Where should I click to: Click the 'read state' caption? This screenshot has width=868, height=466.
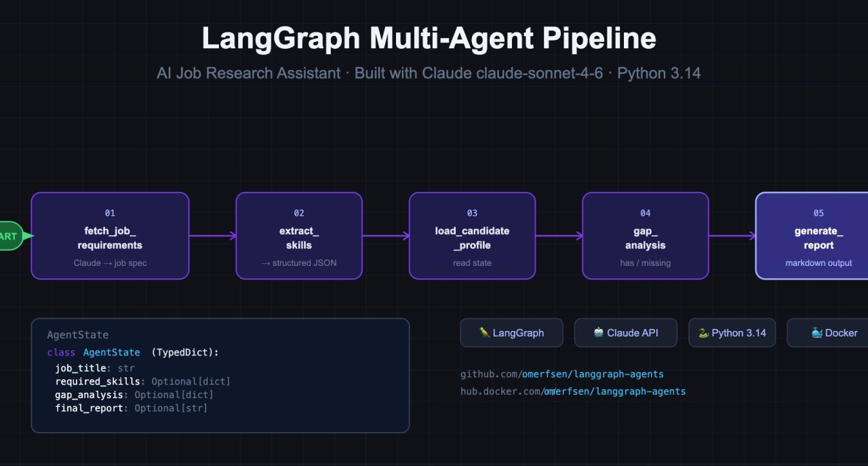pos(472,263)
